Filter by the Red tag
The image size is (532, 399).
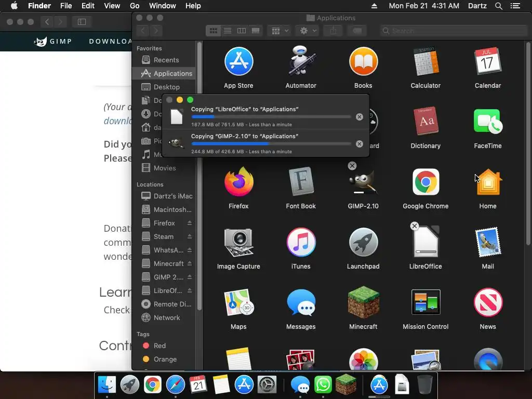(164, 345)
